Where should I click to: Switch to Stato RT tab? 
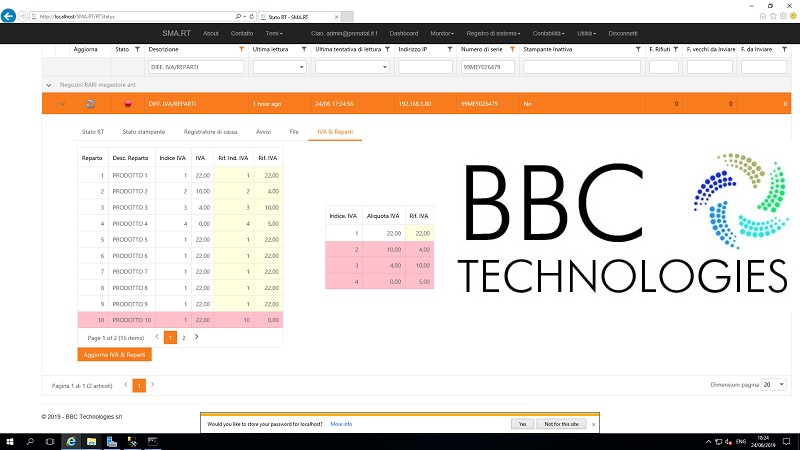[93, 132]
